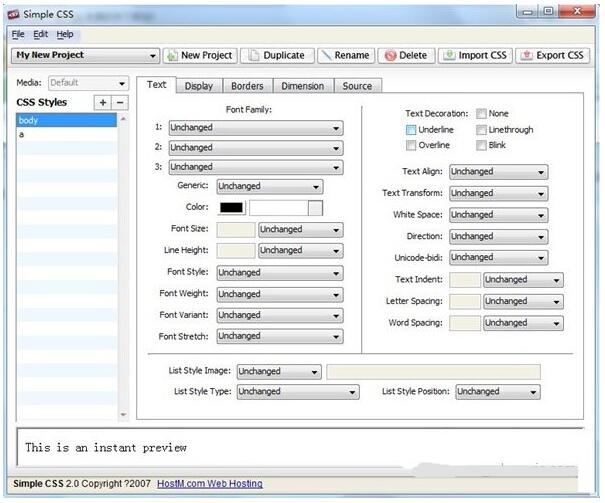The width and height of the screenshot is (605, 503).
Task: Open the Text Indent unit dropdown
Action: point(523,280)
